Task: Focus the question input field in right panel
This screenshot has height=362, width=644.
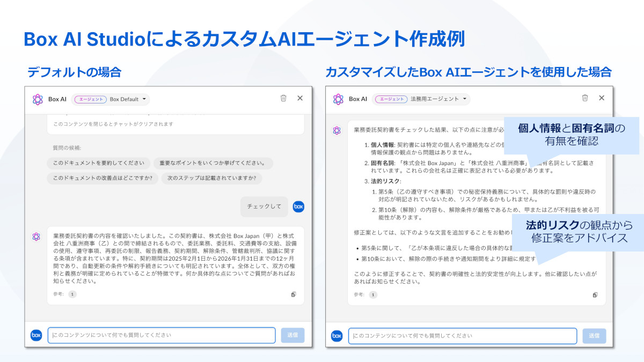Action: pos(463,336)
